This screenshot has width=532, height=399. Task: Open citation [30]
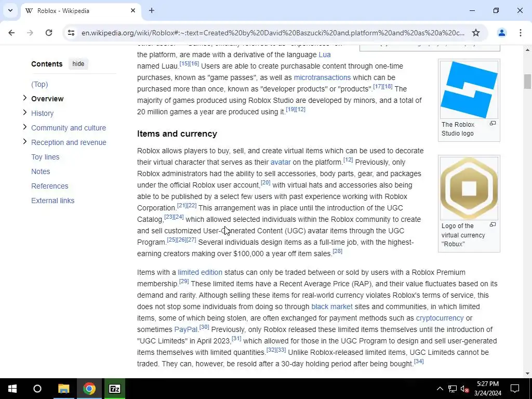click(x=204, y=327)
